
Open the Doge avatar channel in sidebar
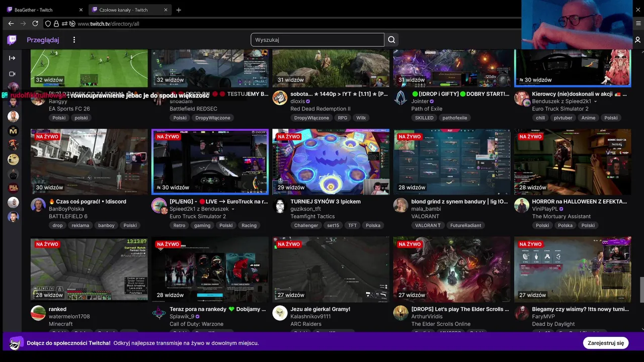tap(13, 159)
